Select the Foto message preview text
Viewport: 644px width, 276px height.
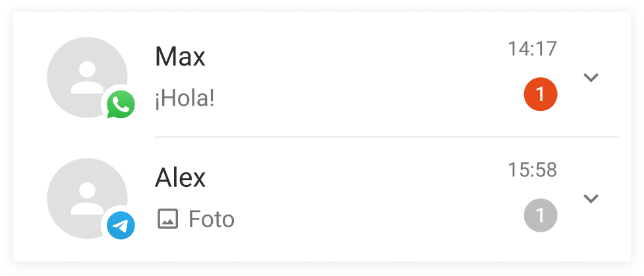click(212, 219)
